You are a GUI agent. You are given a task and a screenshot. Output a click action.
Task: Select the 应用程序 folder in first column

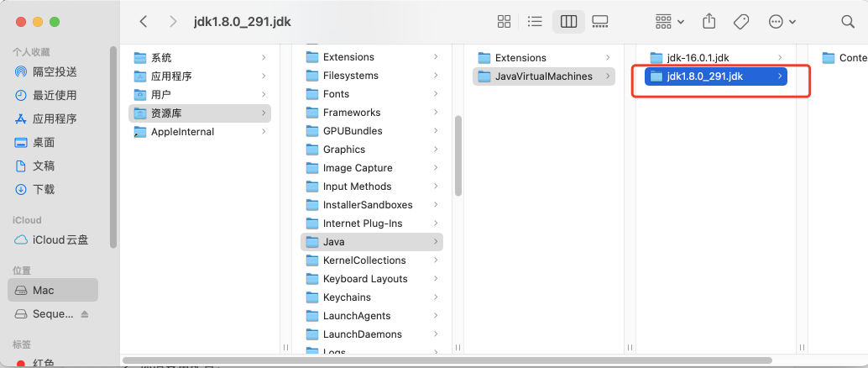[200, 76]
